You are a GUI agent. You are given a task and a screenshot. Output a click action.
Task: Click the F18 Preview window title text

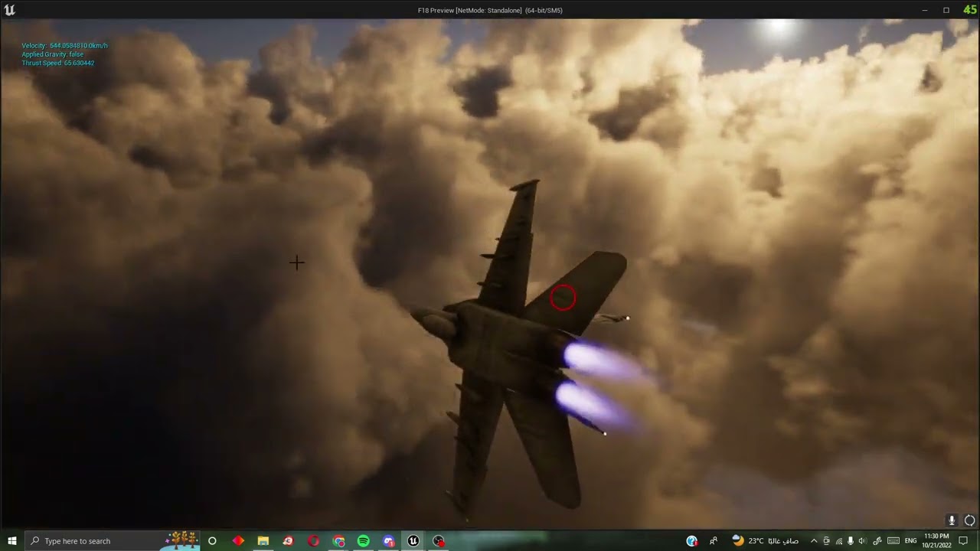490,10
